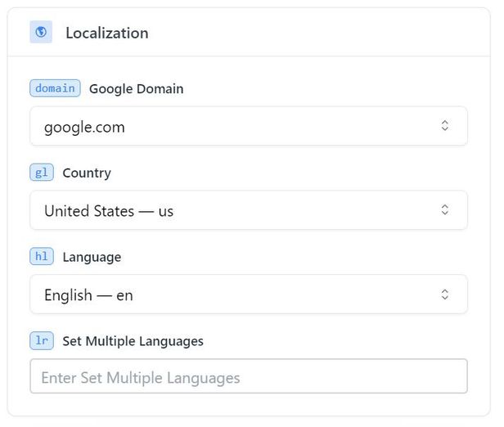
Task: Click the 'gl' parameter badge
Action: click(42, 173)
